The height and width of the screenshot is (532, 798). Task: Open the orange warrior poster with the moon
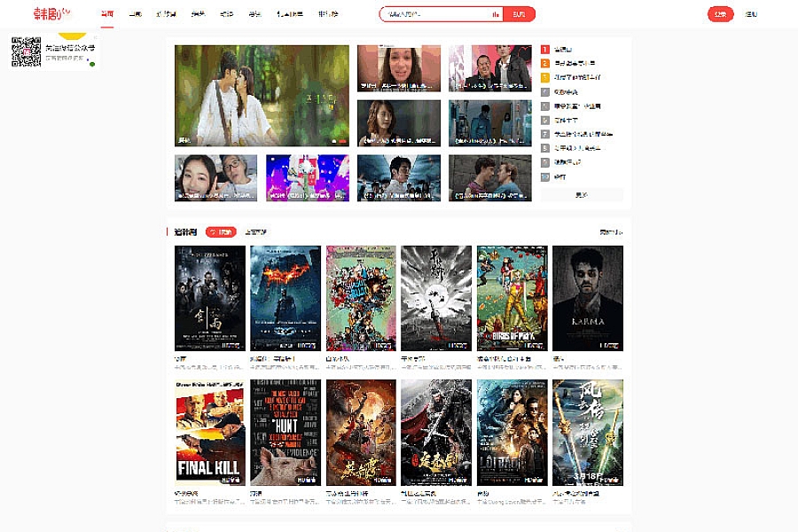[361, 433]
